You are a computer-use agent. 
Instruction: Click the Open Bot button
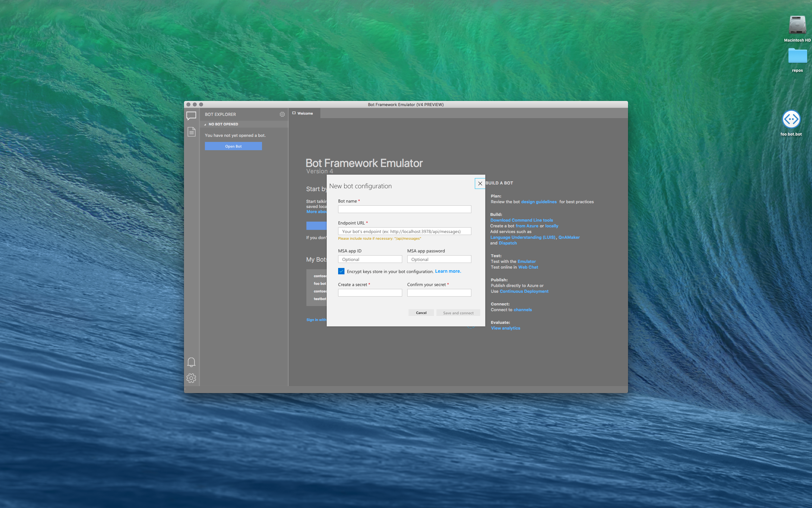pyautogui.click(x=233, y=146)
